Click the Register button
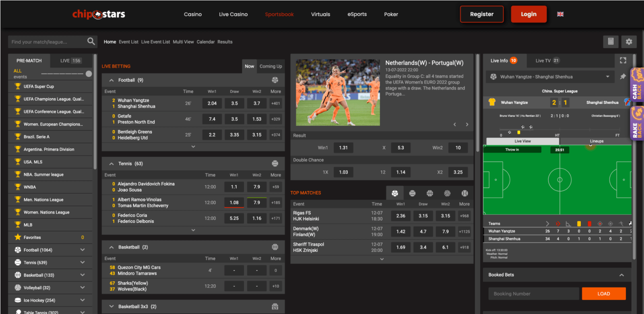This screenshot has height=314, width=644. coord(482,14)
